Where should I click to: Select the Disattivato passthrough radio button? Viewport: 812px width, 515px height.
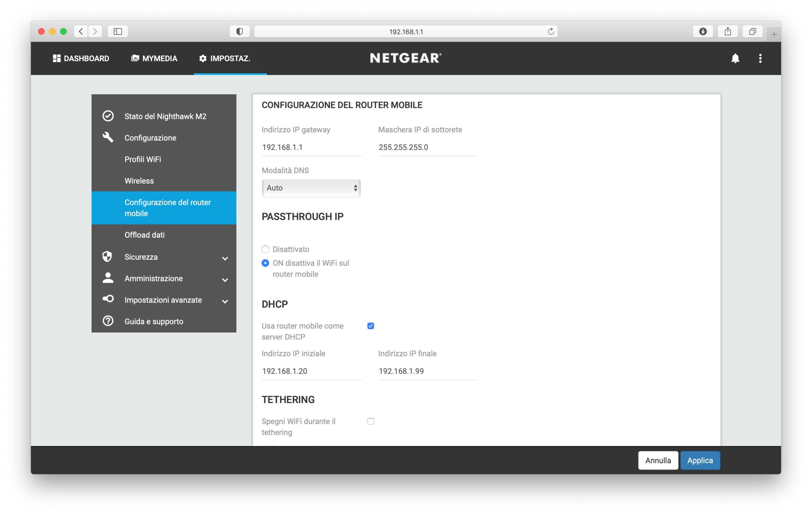(265, 249)
